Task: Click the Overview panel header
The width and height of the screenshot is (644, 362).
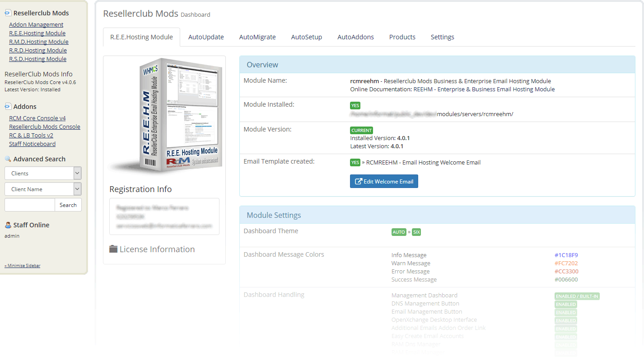Action: click(437, 65)
